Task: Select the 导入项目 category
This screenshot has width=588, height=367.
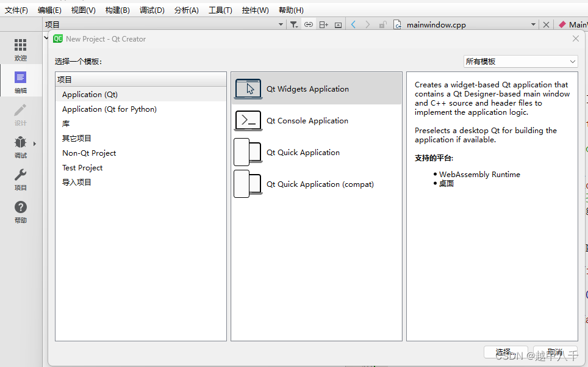Action: (x=141, y=183)
